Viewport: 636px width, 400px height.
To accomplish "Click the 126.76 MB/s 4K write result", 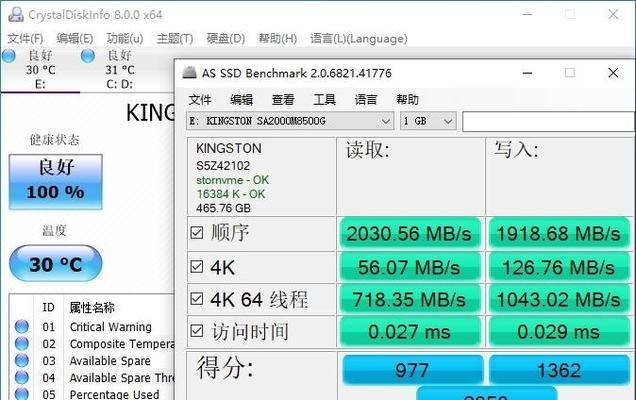I will pyautogui.click(x=559, y=267).
